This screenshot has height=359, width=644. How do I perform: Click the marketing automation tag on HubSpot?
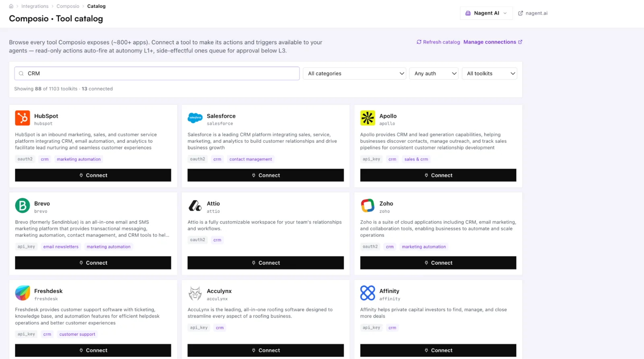[79, 159]
